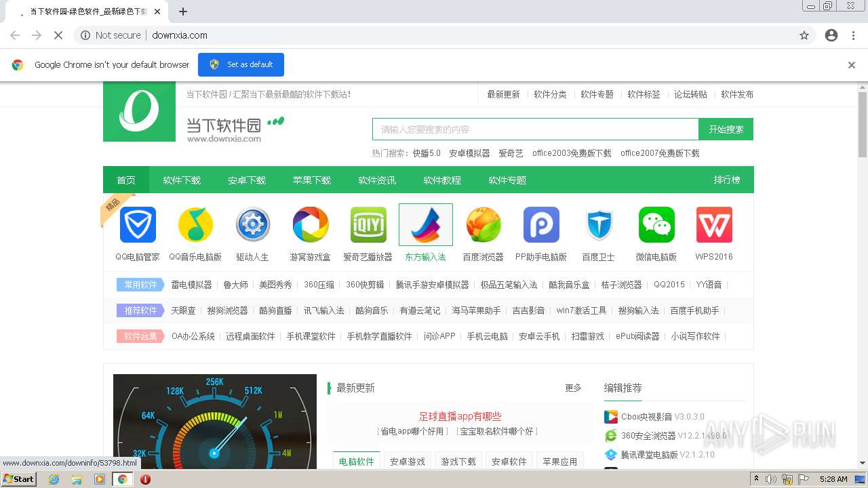Switch to the 安卓软件 tab

coord(509,461)
